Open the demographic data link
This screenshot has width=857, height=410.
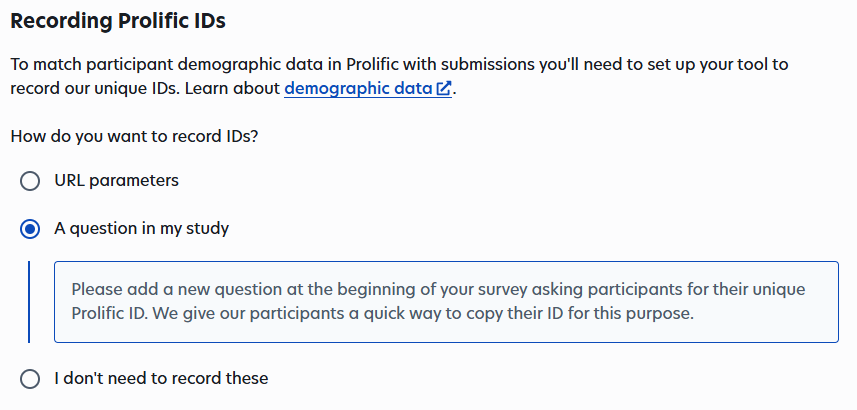358,89
